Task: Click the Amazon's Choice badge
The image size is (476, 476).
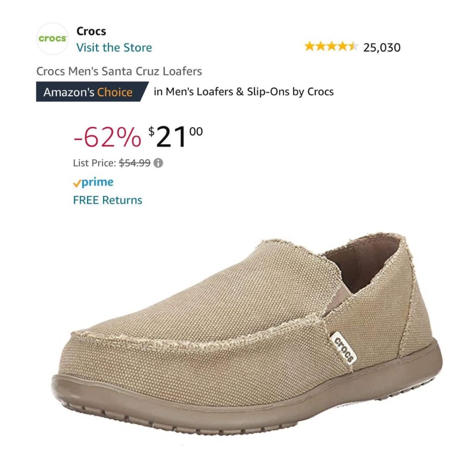Action: pos(93,92)
